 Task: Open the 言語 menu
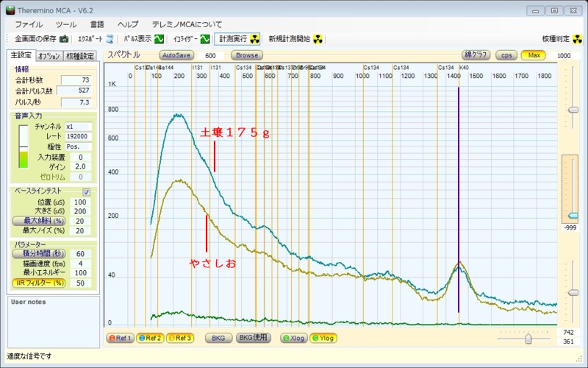pyautogui.click(x=97, y=24)
